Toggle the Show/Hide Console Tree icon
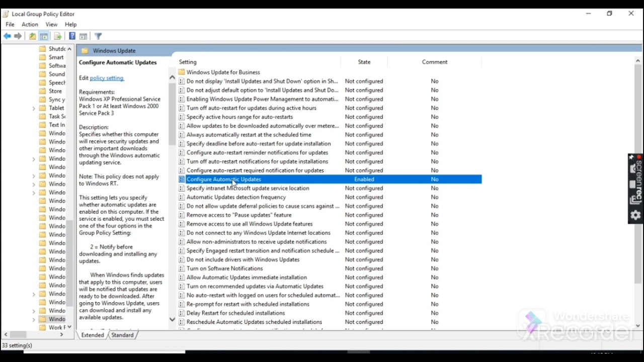 click(x=44, y=36)
